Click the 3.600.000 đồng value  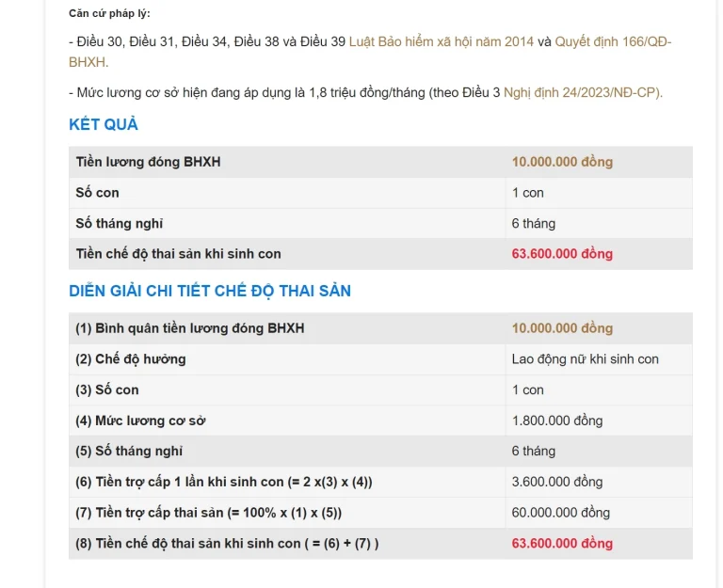tap(557, 483)
